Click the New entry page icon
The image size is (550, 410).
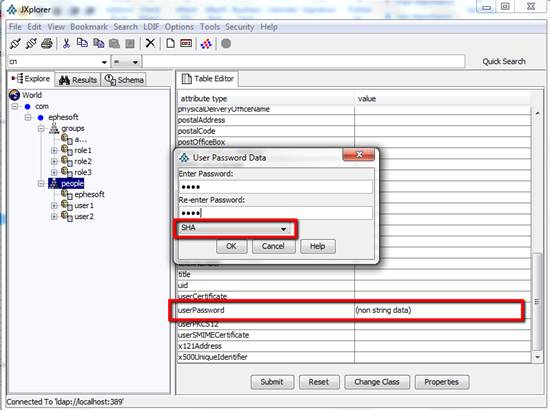[170, 43]
